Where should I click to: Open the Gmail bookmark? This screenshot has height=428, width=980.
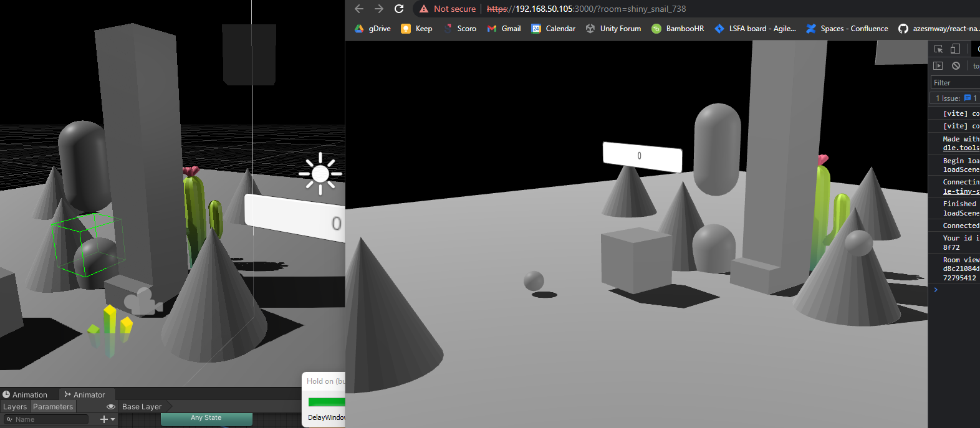click(504, 29)
